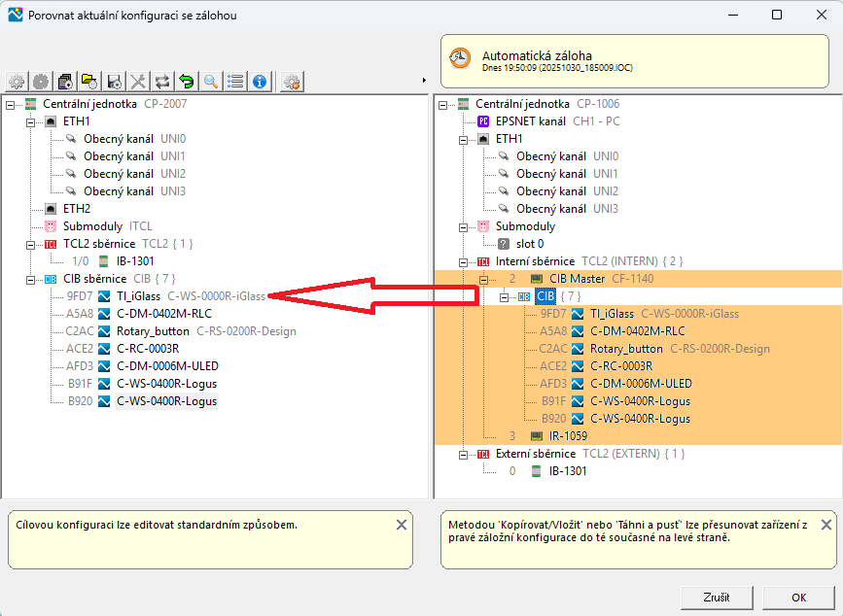Click the blue info toolbar icon
This screenshot has width=843, height=616.
pyautogui.click(x=260, y=82)
